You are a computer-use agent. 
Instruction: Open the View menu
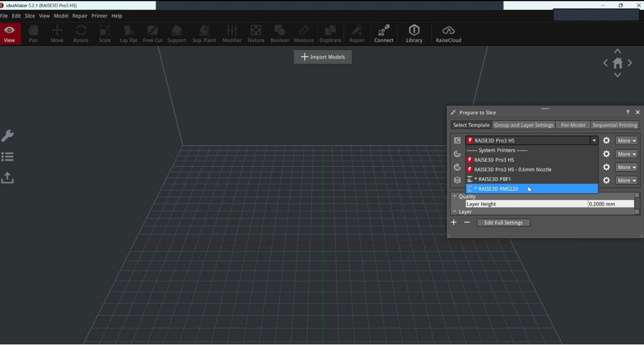click(x=44, y=16)
